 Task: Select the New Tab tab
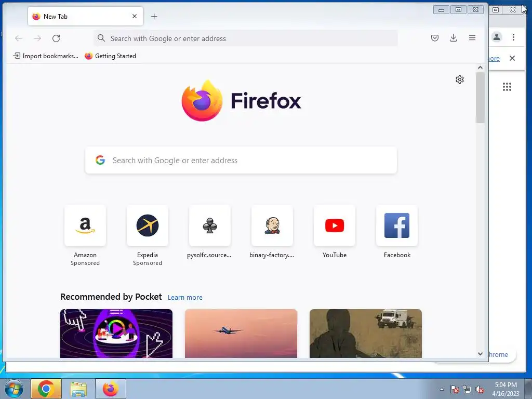85,16
